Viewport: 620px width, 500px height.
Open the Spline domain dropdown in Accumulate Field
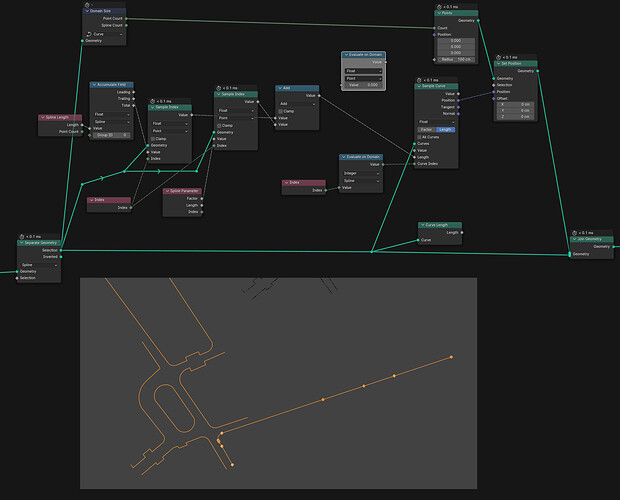[x=112, y=122]
